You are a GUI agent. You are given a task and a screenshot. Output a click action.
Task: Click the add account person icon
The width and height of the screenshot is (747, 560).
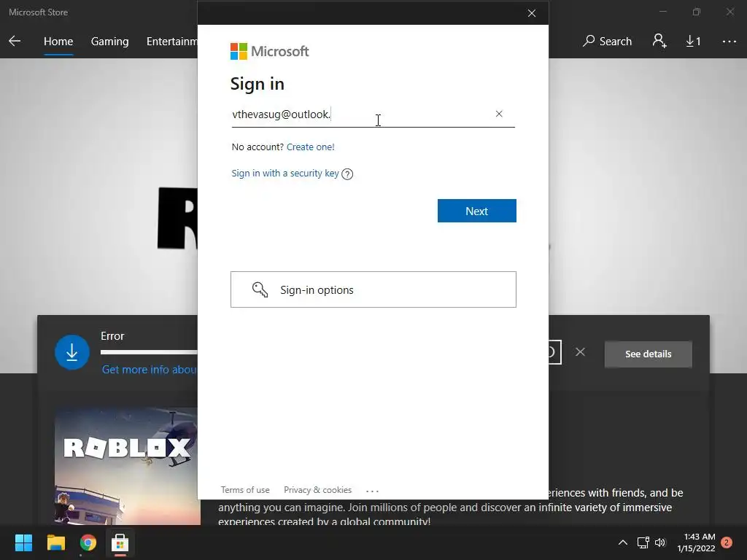coord(659,41)
